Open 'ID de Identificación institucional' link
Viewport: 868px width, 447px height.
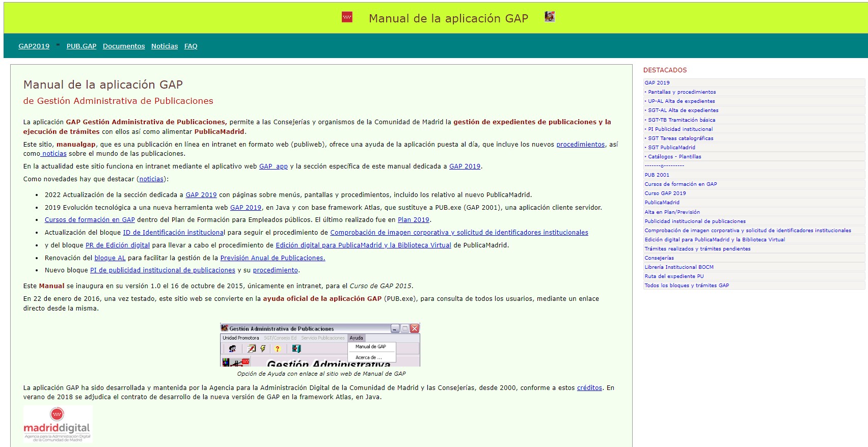coord(174,233)
